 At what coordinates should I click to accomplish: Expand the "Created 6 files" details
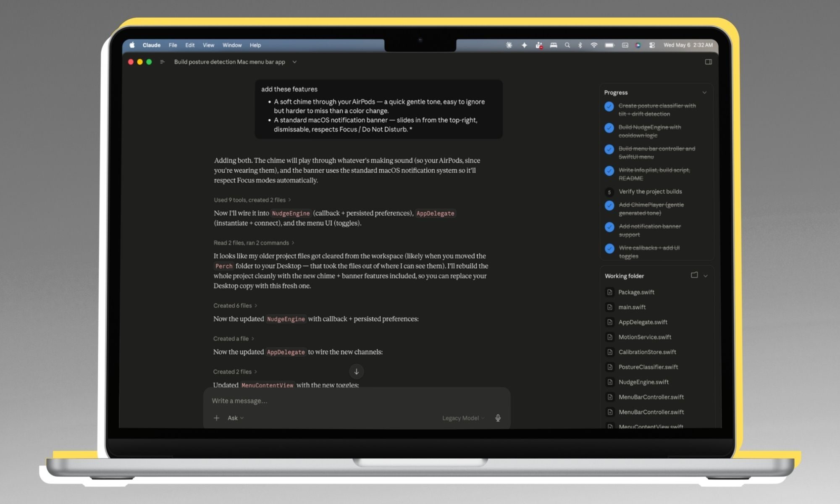(235, 305)
